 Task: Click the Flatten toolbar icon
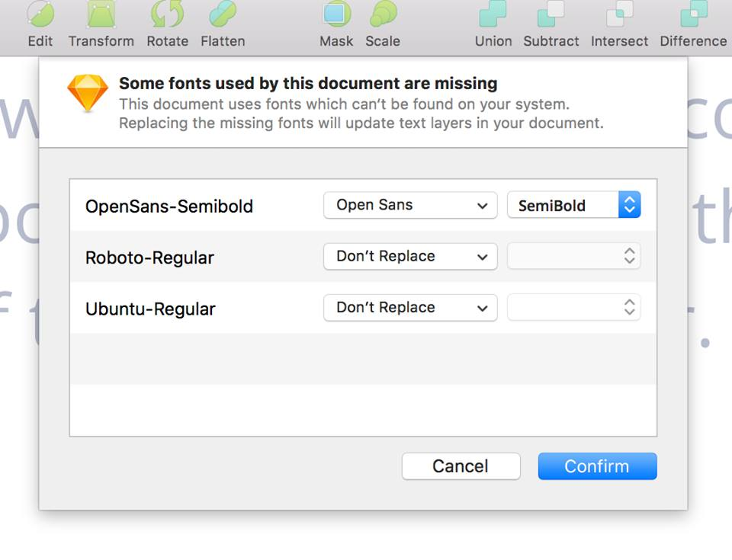tap(223, 14)
